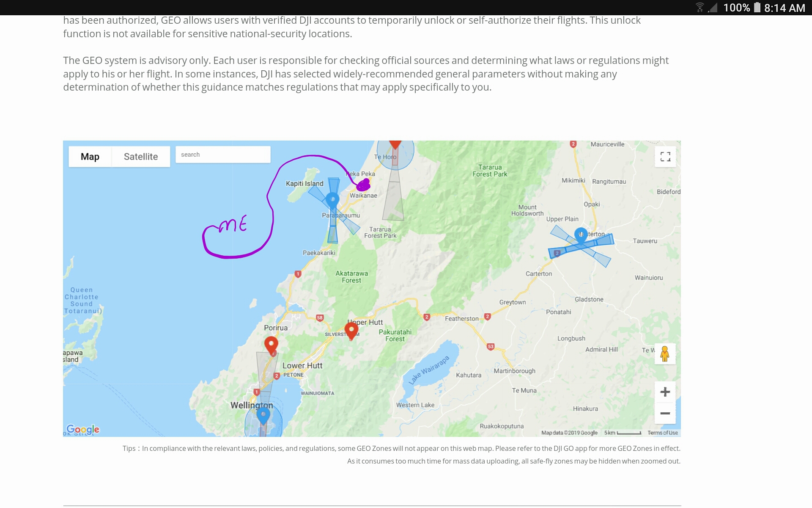Click the Mount Holdsworth label
Viewport: 812px width, 508px height.
coord(527,210)
